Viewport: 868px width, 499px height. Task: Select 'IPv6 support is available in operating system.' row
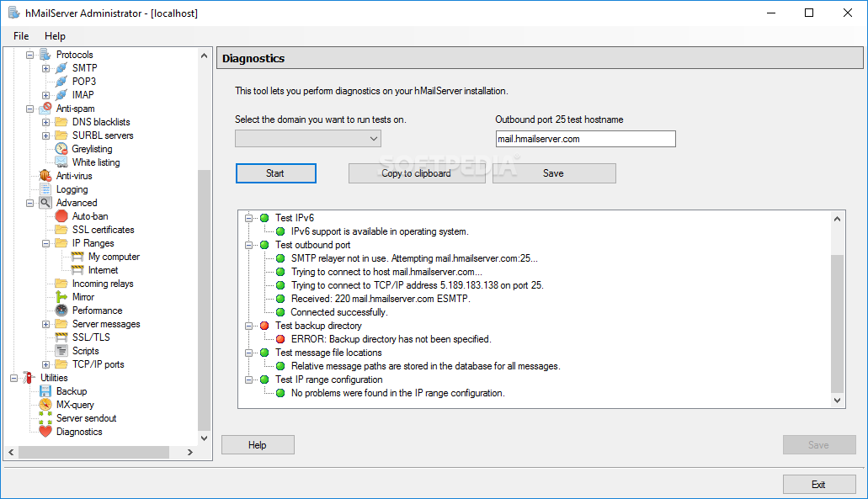380,231
